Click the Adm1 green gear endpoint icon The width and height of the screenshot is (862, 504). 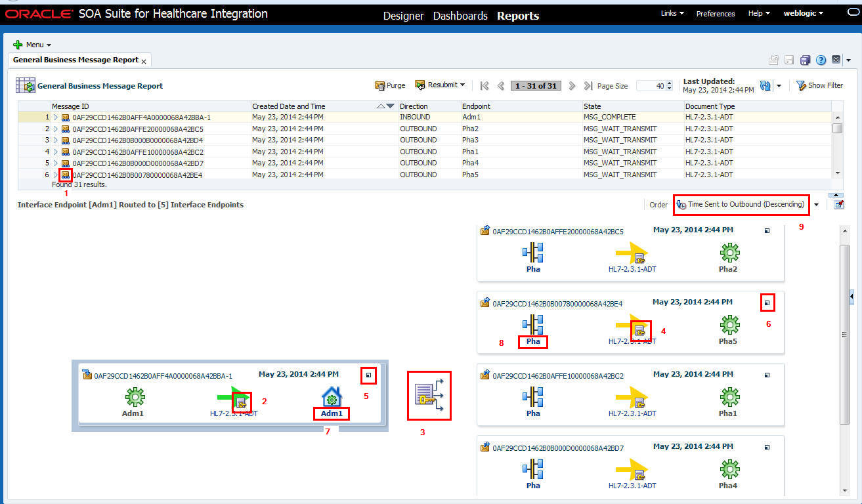[135, 396]
